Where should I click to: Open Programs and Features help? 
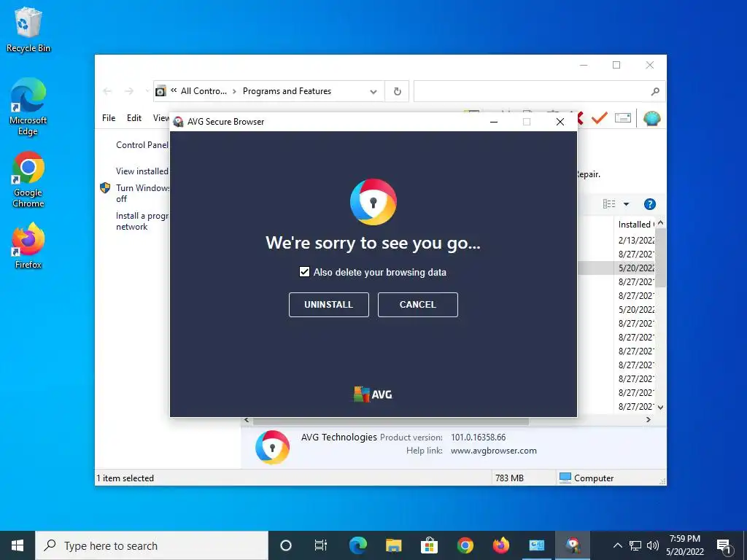(650, 204)
